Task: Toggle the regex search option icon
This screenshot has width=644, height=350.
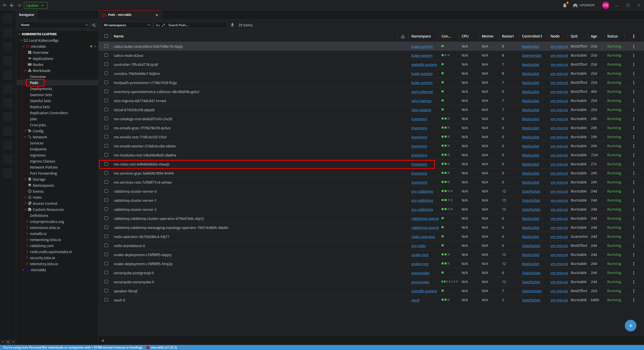Action: click(164, 25)
